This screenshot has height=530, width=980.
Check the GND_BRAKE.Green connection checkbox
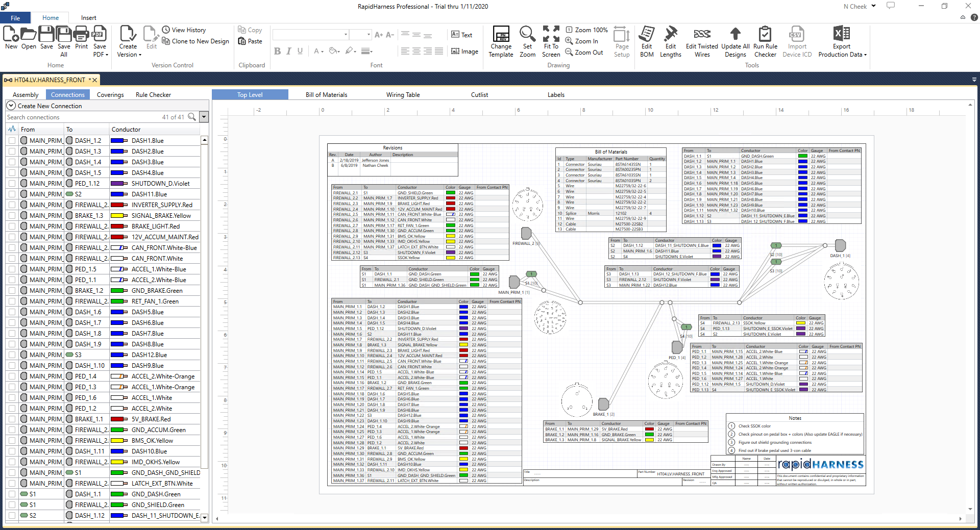12,290
